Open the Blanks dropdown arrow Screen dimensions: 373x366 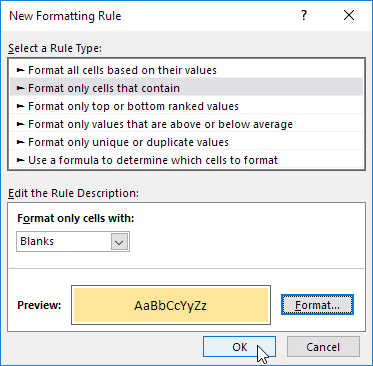(119, 241)
